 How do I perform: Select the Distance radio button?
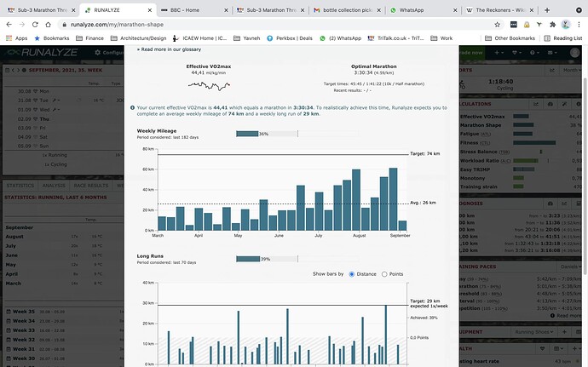(x=351, y=274)
